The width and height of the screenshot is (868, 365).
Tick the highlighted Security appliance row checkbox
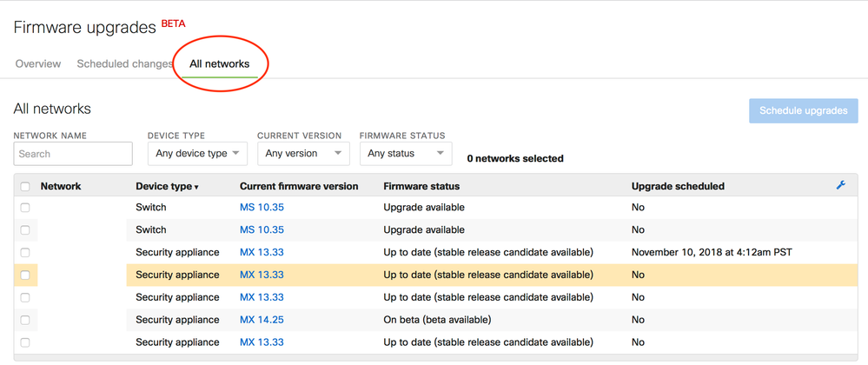[x=25, y=275]
